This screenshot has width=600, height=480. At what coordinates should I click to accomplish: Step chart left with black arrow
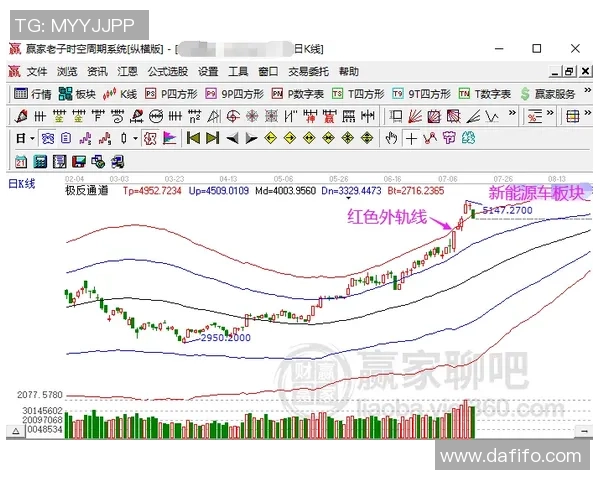pos(232,138)
